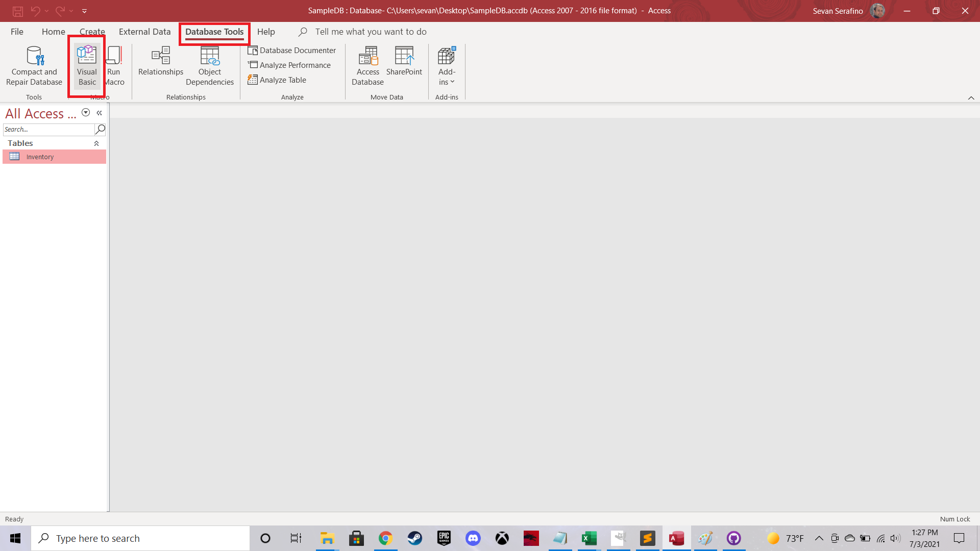This screenshot has height=551, width=980.
Task: Open Object Dependencies panel
Action: (209, 65)
